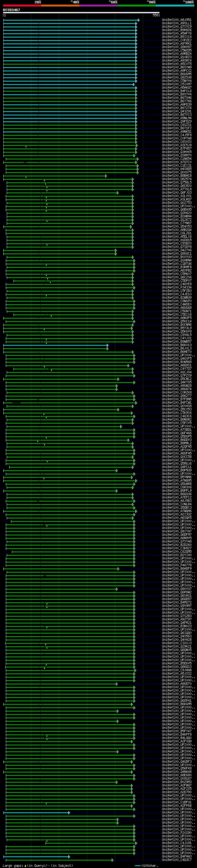Click the red 20% legend color bar
Viewport: 197px width, 868px height.
(x=22, y=6)
